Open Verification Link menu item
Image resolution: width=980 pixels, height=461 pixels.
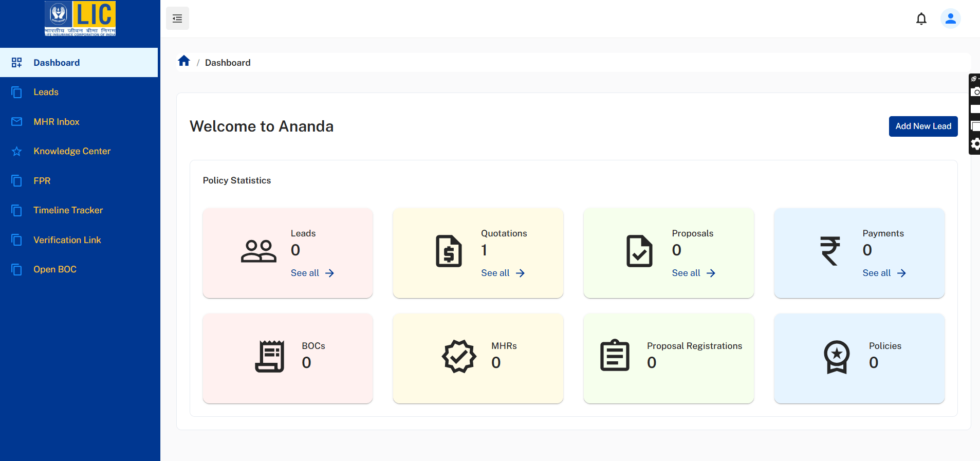[x=67, y=240]
